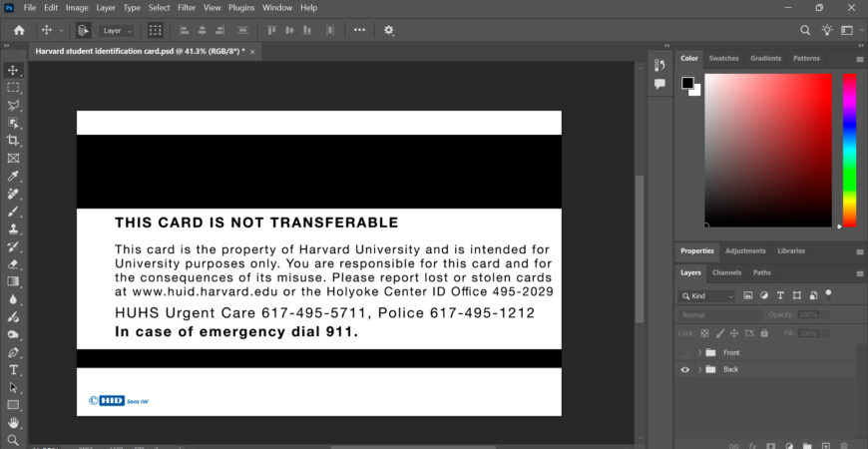The image size is (868, 449).
Task: Expand the Front layer group
Action: [699, 352]
